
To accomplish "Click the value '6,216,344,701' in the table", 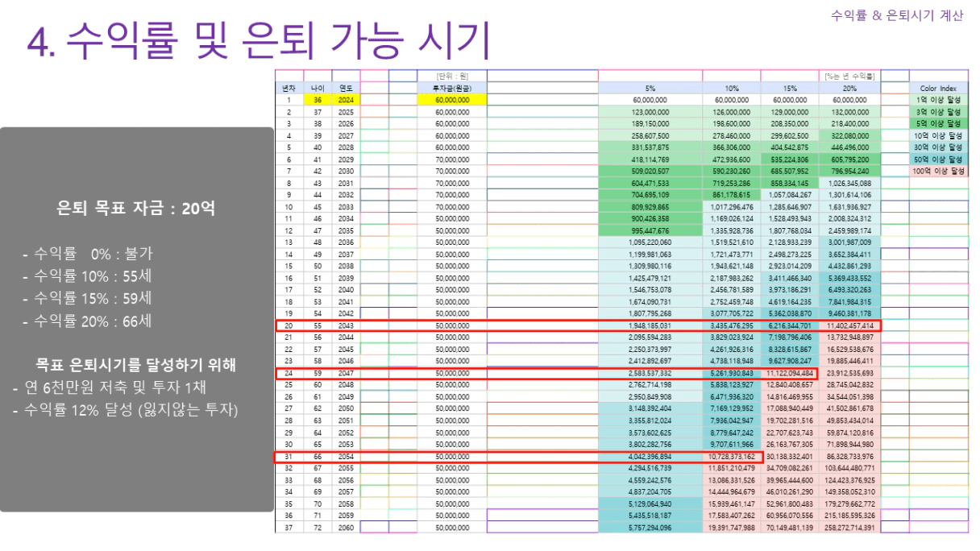I will click(x=790, y=325).
